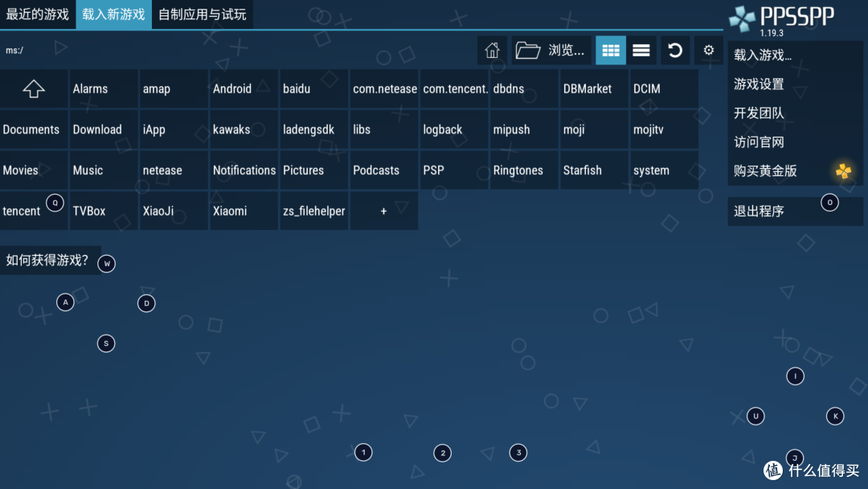This screenshot has width=868, height=489.
Task: Open the tencent folder
Action: [x=34, y=211]
